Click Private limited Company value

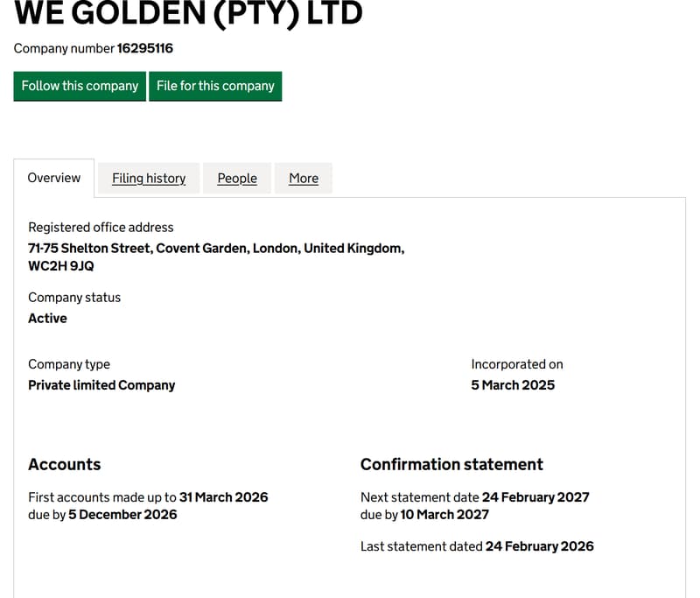point(101,385)
